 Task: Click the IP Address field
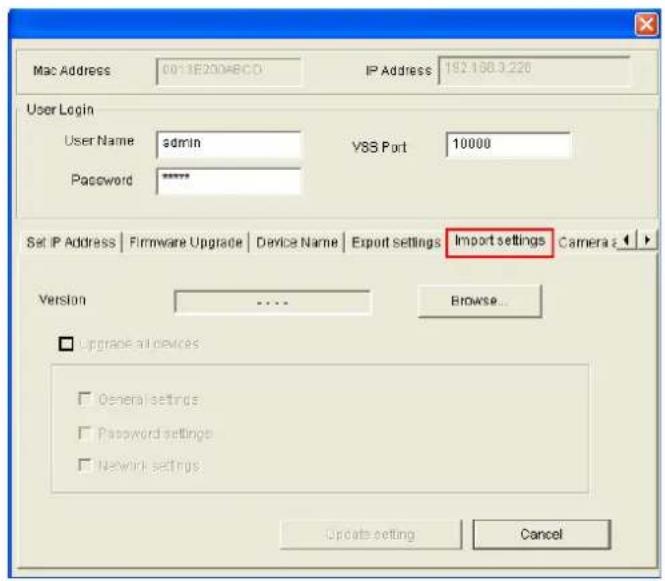tap(534, 70)
